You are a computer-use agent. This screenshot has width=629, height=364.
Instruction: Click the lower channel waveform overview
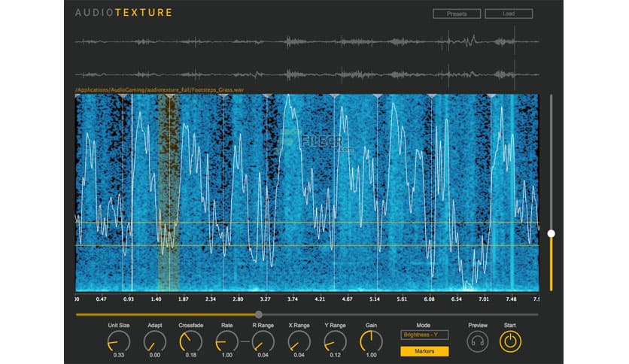(307, 74)
